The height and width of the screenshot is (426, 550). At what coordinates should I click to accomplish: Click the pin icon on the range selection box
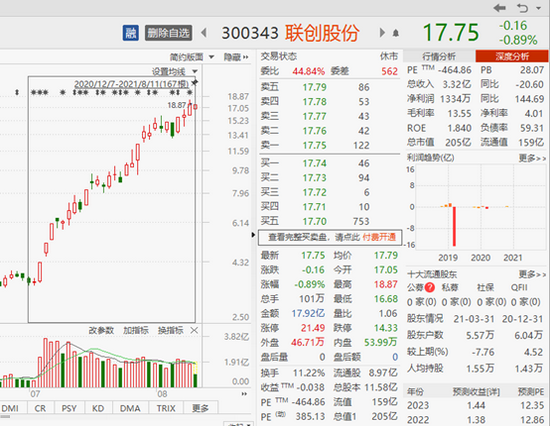pos(195,82)
